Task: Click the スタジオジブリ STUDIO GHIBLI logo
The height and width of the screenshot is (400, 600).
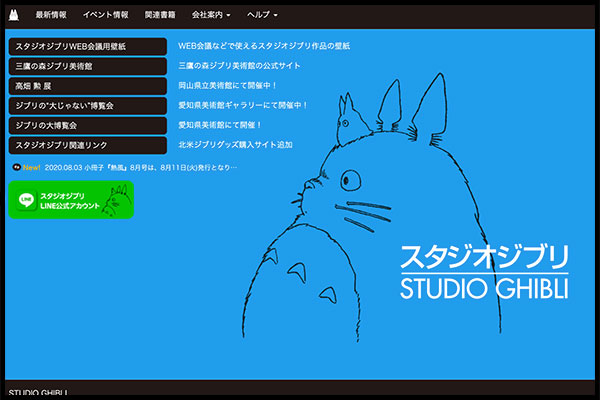Action: click(484, 272)
